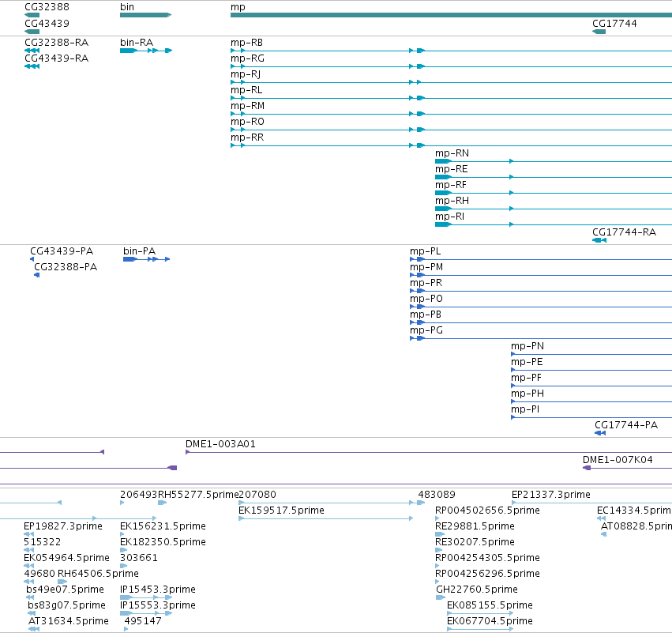Image resolution: width=672 pixels, height=633 pixels.
Task: Click the mp-RM transcript label
Action: (x=247, y=106)
